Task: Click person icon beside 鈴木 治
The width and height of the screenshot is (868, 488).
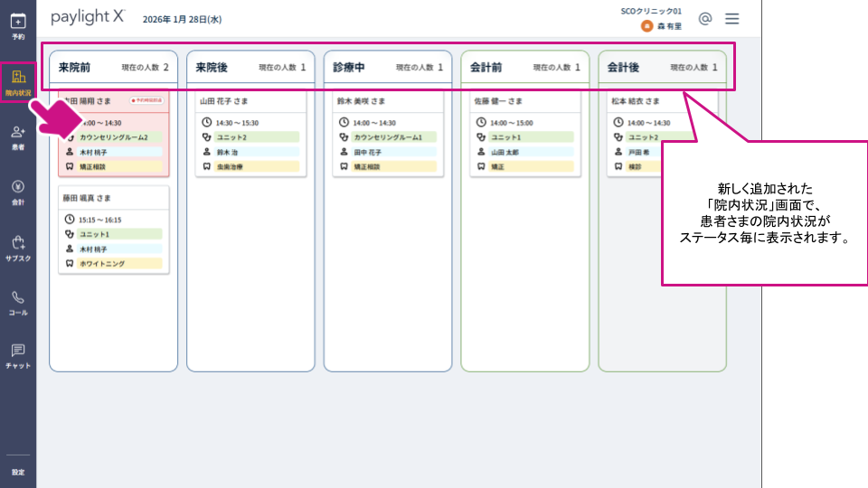Action: pyautogui.click(x=206, y=152)
